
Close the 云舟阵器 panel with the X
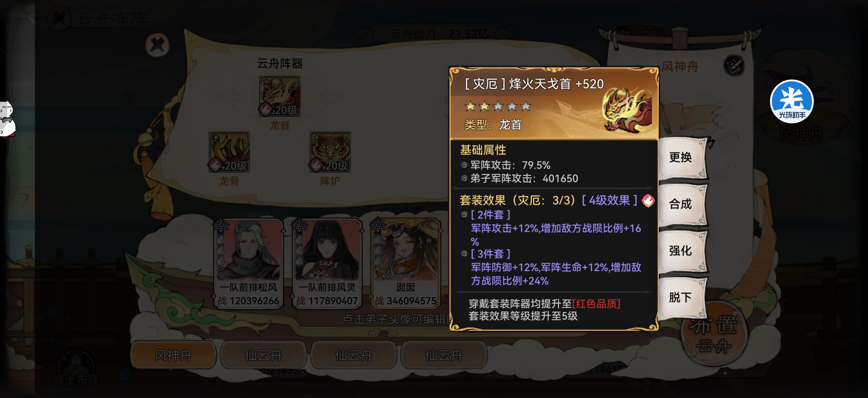coord(157,45)
